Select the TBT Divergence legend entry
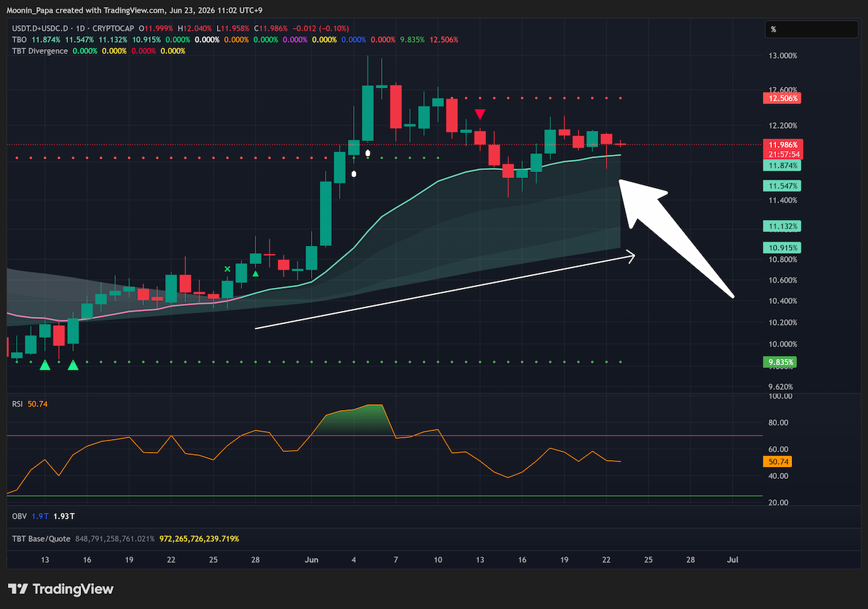868x609 pixels. pyautogui.click(x=40, y=51)
